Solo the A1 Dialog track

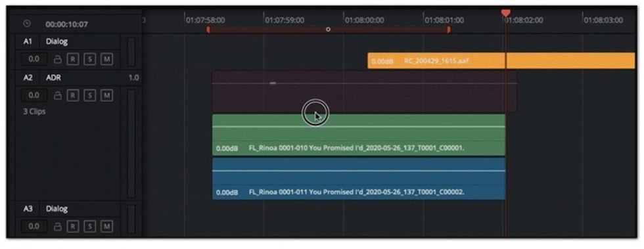coord(89,59)
